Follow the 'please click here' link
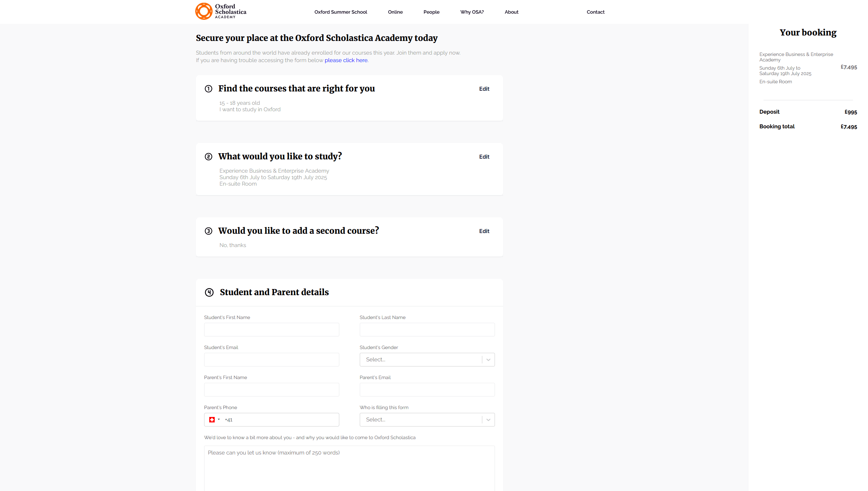 click(x=346, y=60)
